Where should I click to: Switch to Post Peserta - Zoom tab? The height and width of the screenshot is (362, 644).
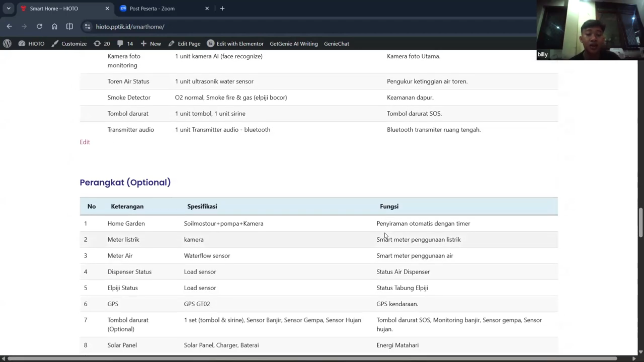click(x=152, y=8)
